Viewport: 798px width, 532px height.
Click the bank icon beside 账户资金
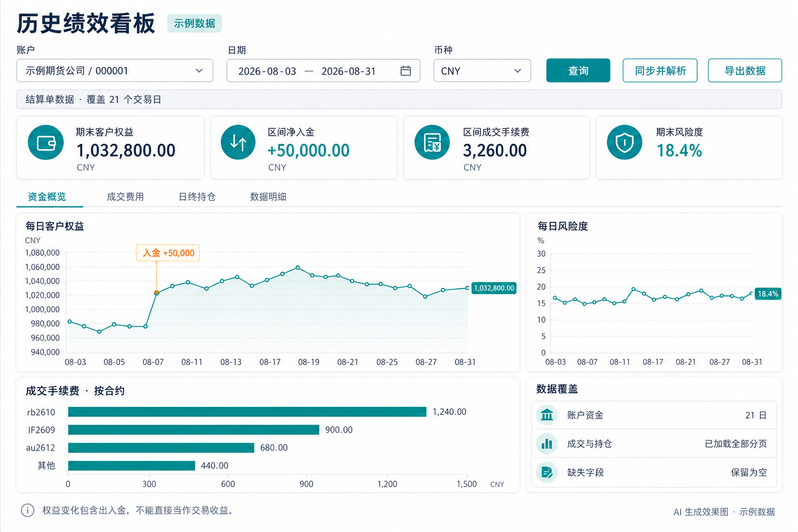pyautogui.click(x=547, y=415)
